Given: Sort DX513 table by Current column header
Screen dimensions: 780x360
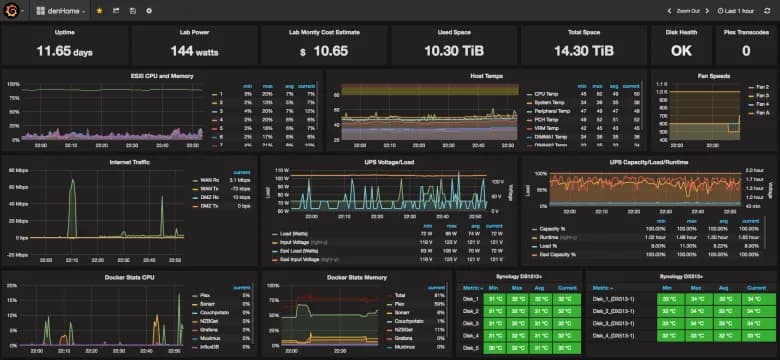Looking at the screenshot, I should coord(757,288).
